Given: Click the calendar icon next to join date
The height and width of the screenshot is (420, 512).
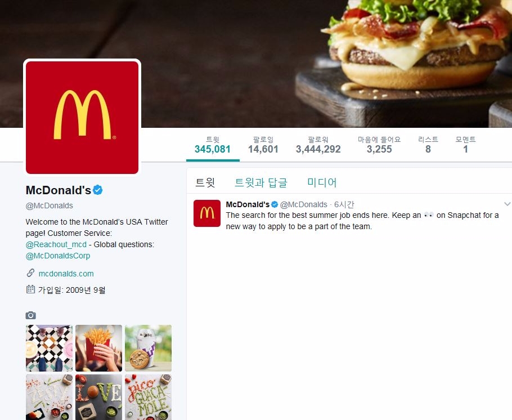Looking at the screenshot, I should point(30,289).
